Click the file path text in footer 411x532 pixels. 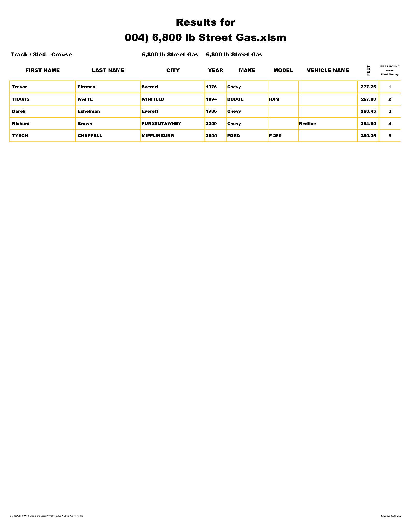(46, 516)
